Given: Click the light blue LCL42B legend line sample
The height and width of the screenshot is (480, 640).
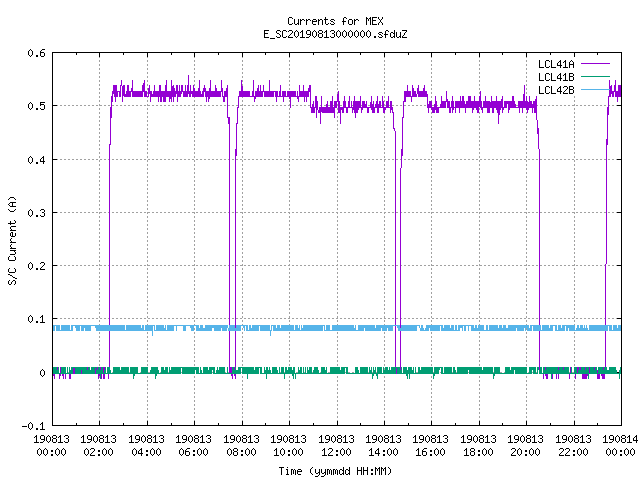Looking at the screenshot, I should (595, 89).
